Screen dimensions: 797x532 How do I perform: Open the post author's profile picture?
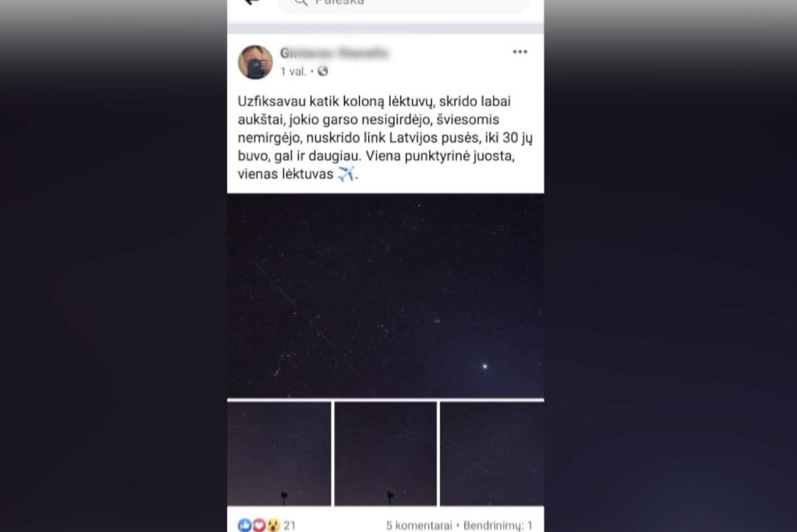click(x=255, y=62)
